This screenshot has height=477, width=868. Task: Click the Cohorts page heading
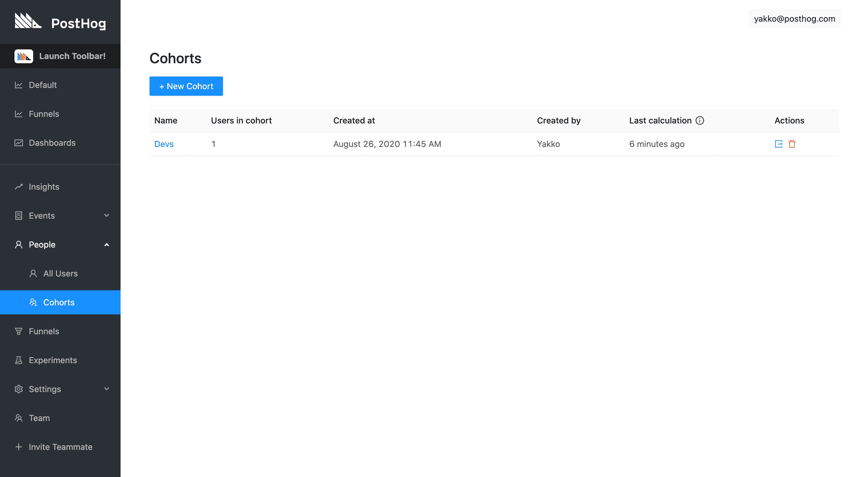point(175,58)
